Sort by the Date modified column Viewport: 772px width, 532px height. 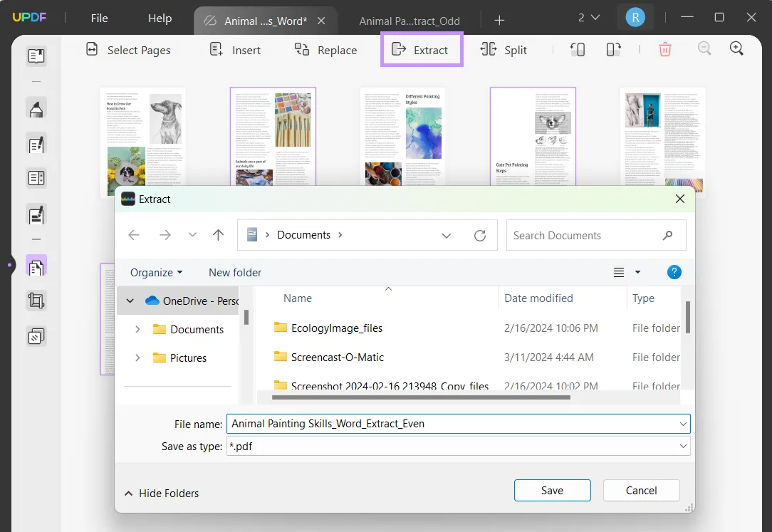[538, 298]
